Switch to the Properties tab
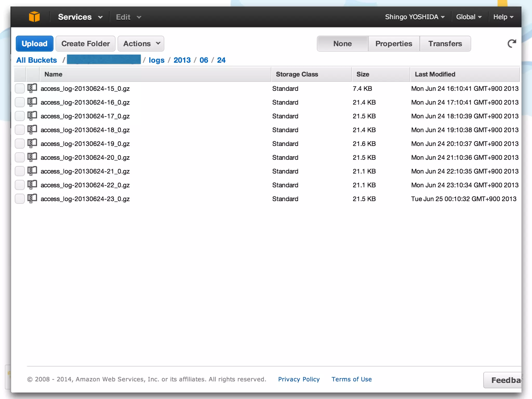Screen dimensions: 532x399 pos(394,44)
